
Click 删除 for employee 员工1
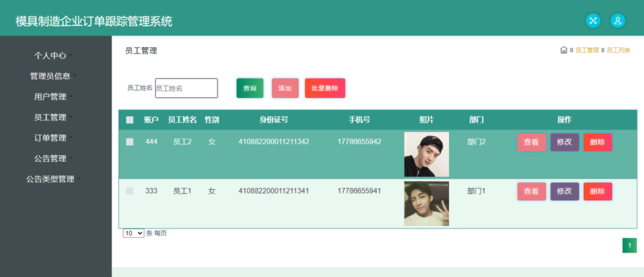(598, 191)
